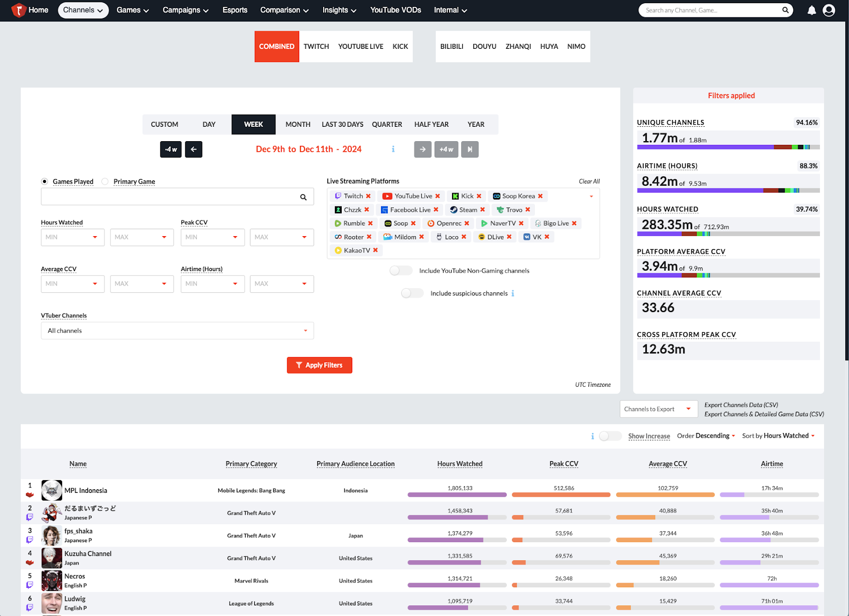Remove Facebook Live platform tag
The width and height of the screenshot is (849, 616).
(436, 210)
